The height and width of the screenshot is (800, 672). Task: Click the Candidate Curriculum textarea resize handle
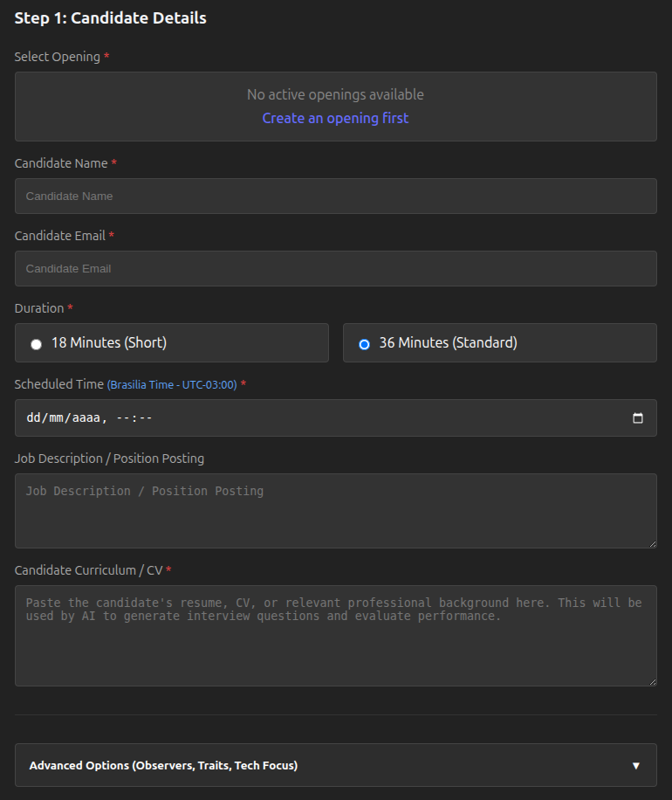[652, 681]
